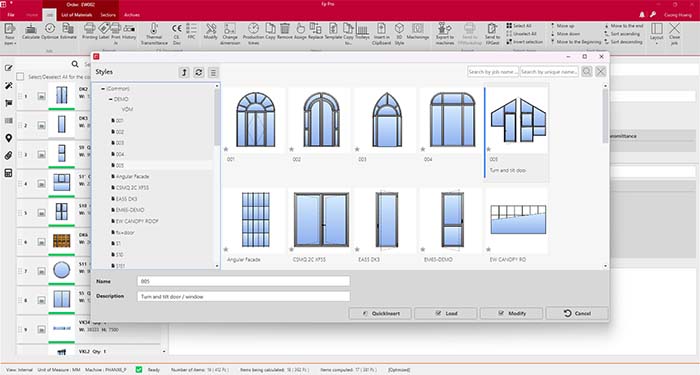Click the Machinings icon
Image resolution: width=700 pixels, height=375 pixels.
(418, 32)
